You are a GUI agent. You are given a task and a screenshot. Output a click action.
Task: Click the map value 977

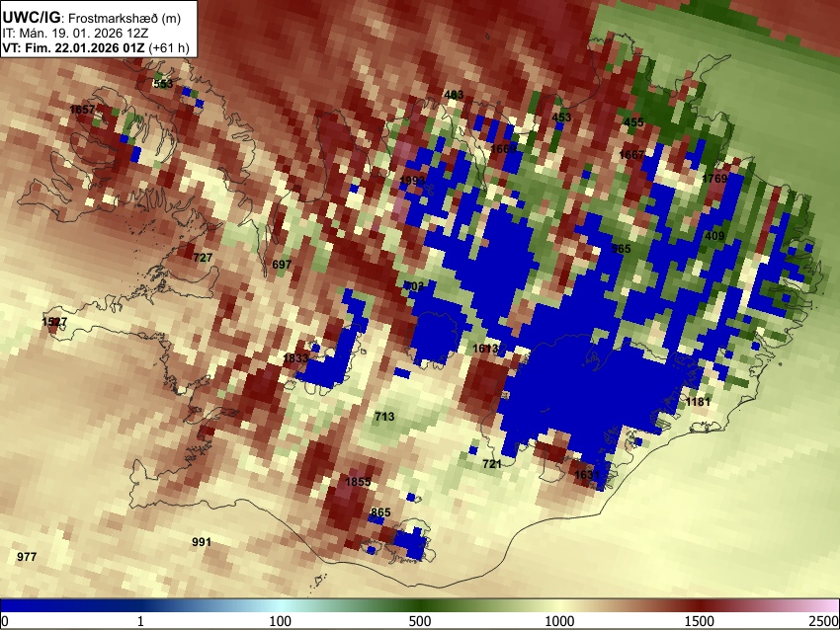27,557
